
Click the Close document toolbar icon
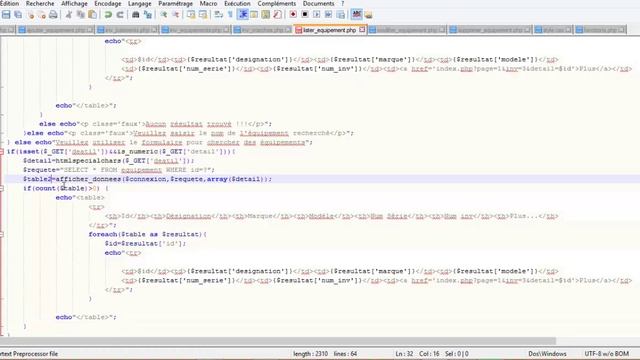click(30, 15)
